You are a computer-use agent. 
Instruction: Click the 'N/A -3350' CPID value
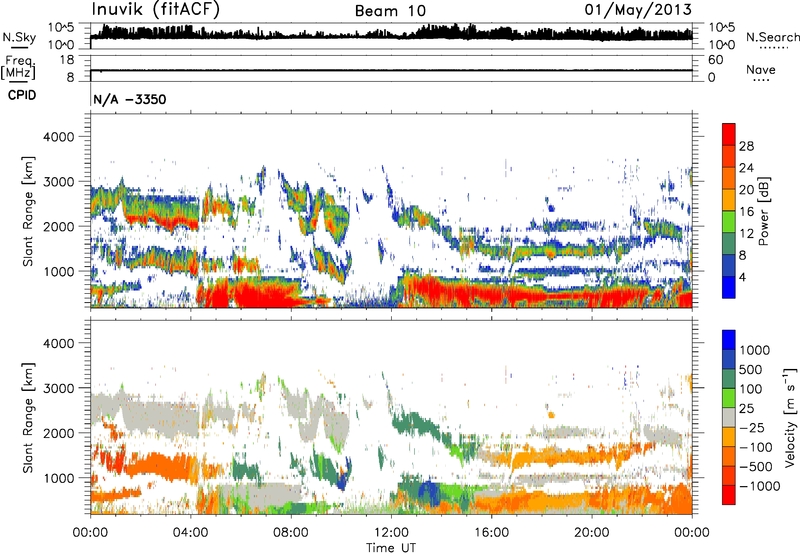130,99
